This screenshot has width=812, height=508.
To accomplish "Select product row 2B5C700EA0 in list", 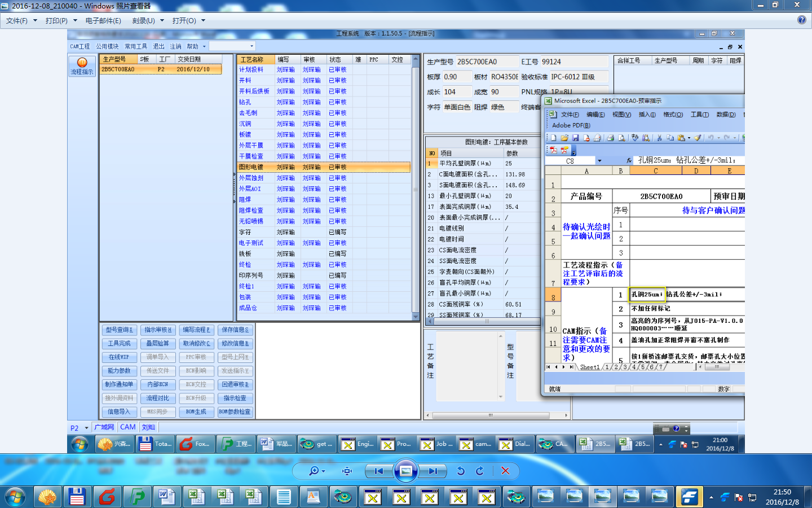I will [161, 69].
